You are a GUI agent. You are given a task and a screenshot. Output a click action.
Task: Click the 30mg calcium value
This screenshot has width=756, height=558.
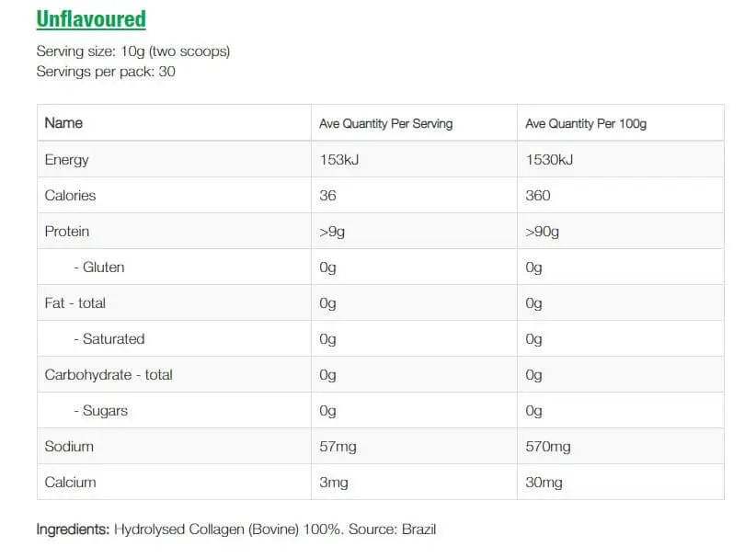point(544,483)
